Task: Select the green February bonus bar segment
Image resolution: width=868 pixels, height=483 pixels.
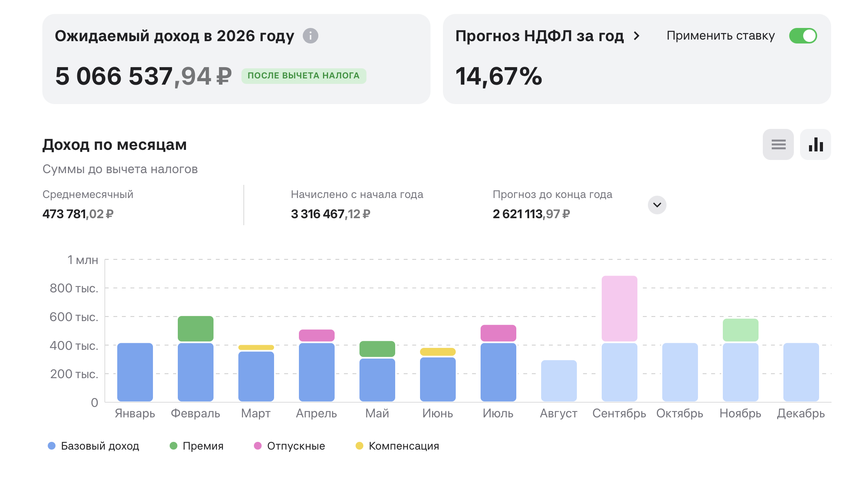Action: click(196, 328)
